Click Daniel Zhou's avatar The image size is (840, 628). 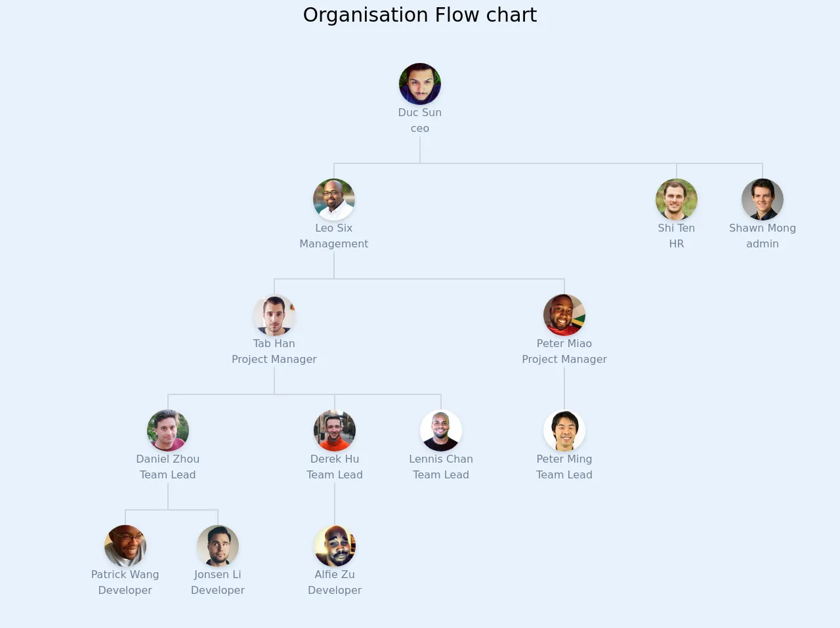[x=168, y=430]
